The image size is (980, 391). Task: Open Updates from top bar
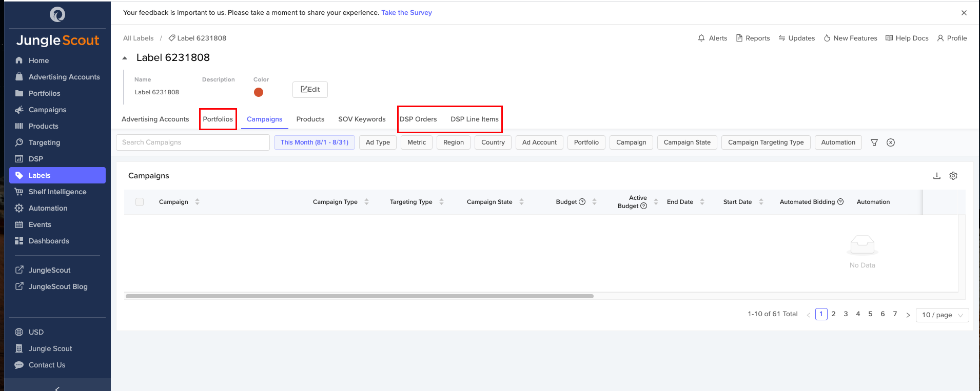pyautogui.click(x=796, y=38)
